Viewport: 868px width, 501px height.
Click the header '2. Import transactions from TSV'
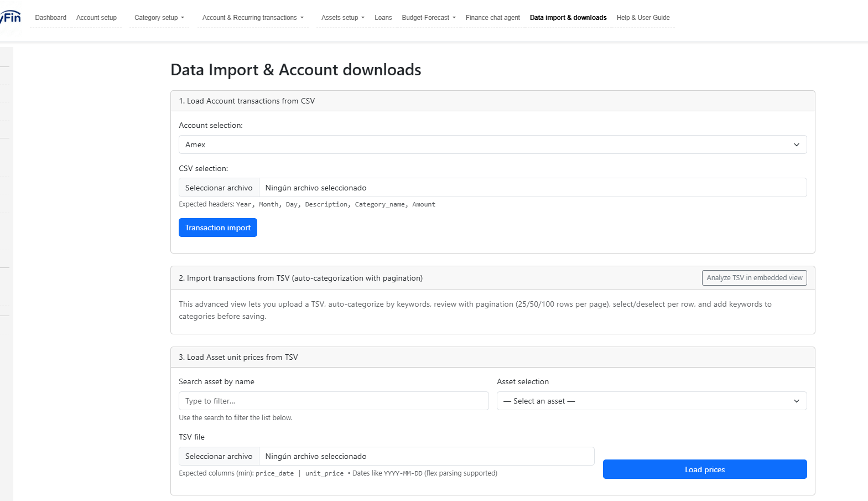[300, 278]
